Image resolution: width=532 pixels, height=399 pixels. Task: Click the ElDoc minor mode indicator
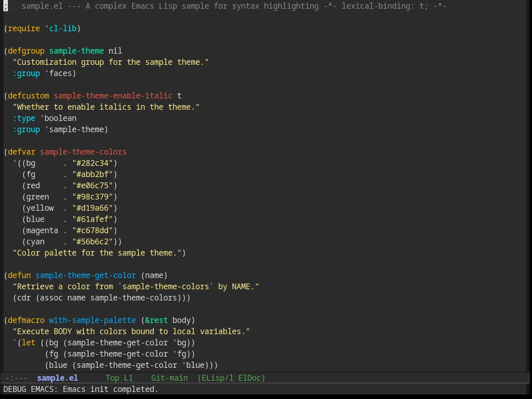pos(251,378)
